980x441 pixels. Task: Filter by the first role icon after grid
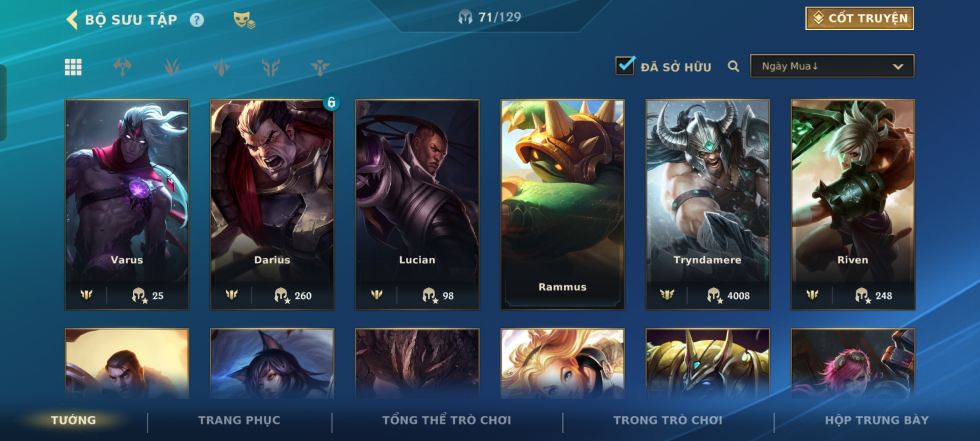tap(122, 67)
